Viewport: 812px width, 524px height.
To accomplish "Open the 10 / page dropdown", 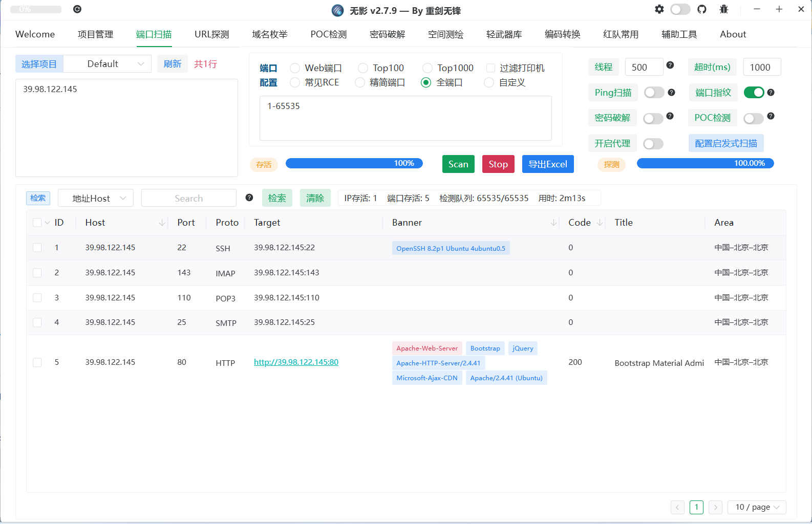I will [757, 507].
